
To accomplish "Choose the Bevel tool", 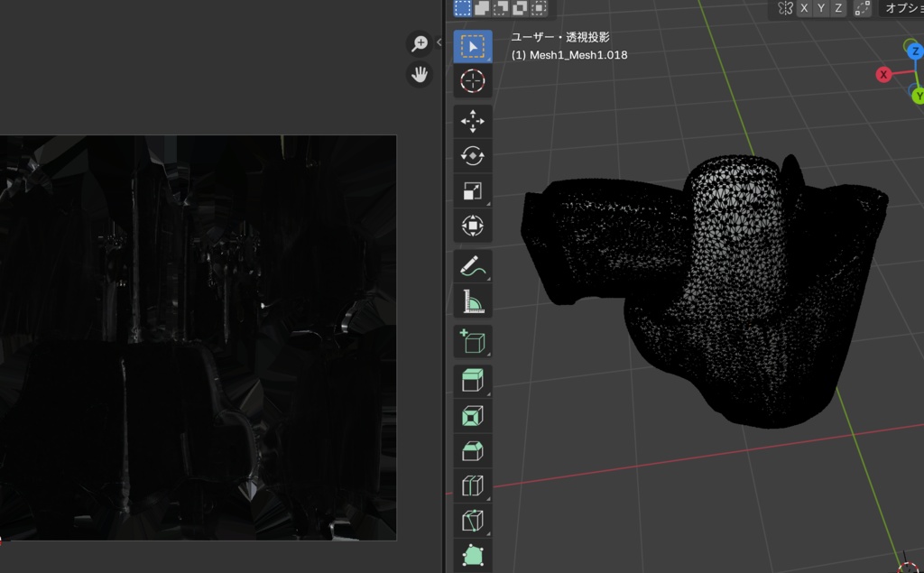I will tap(472, 451).
